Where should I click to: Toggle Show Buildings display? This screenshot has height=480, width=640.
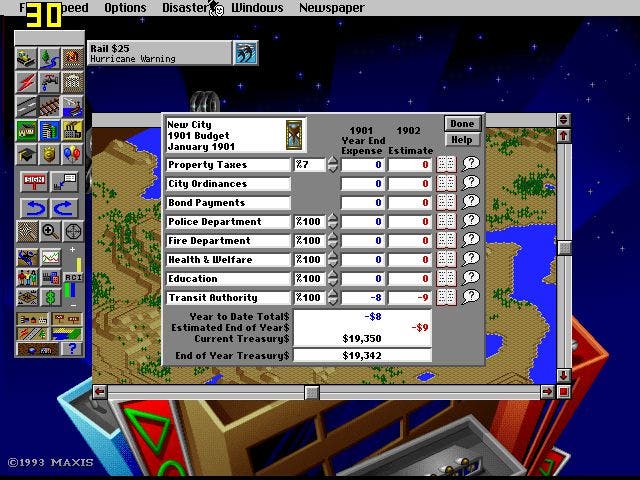click(x=32, y=319)
